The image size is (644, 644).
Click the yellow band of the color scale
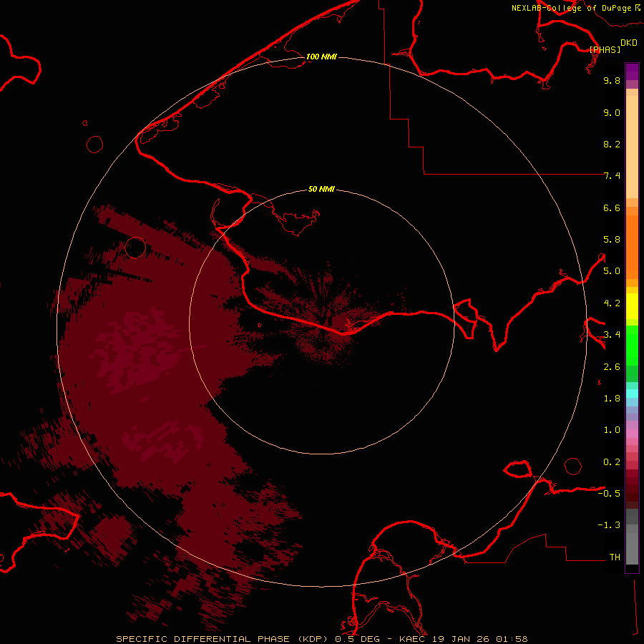pos(632,306)
